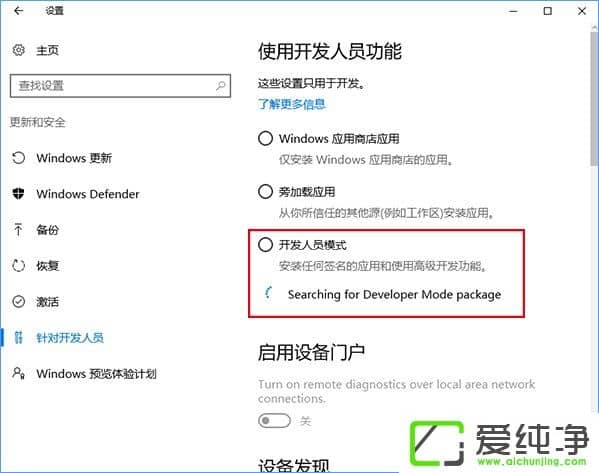Click the back arrow in title bar
Image resolution: width=599 pixels, height=473 pixels.
coord(18,11)
